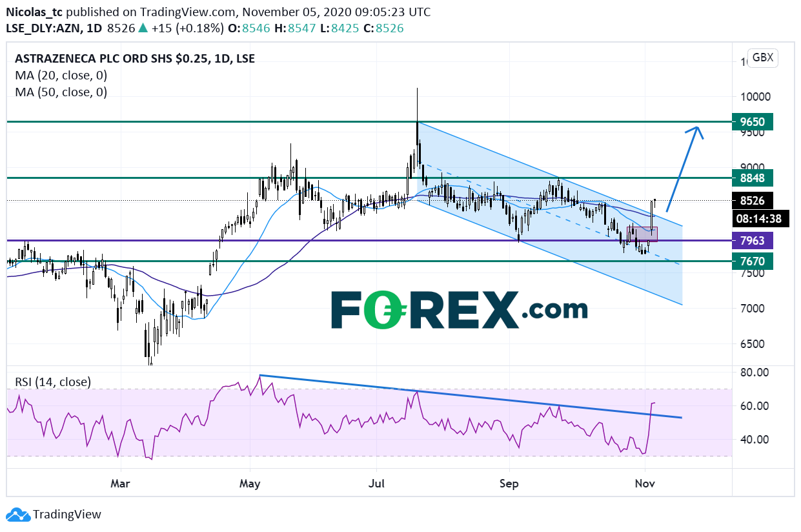
Task: Select the MA (20, close, 0) indicator legend
Action: click(61, 75)
